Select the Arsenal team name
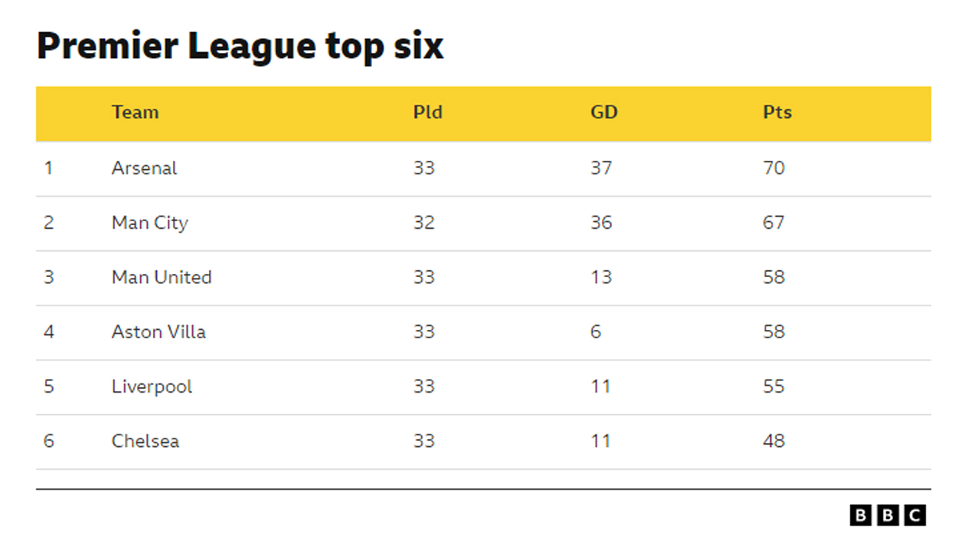 click(144, 168)
